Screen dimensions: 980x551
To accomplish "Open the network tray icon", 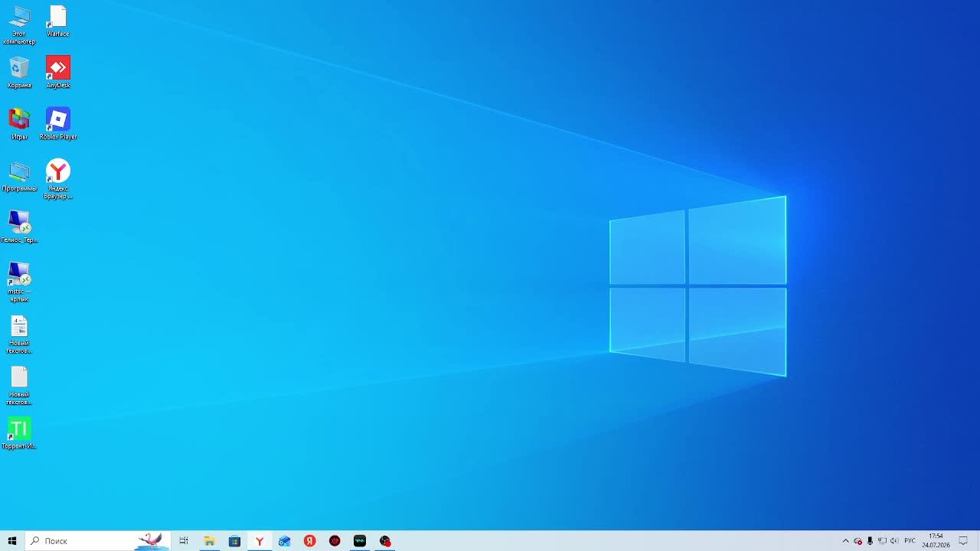I will coord(882,541).
